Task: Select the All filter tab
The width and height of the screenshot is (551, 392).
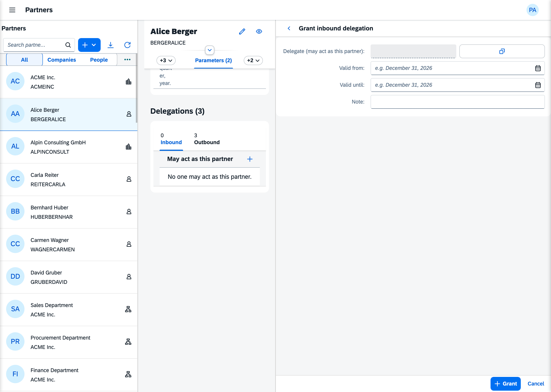Action: tap(24, 60)
